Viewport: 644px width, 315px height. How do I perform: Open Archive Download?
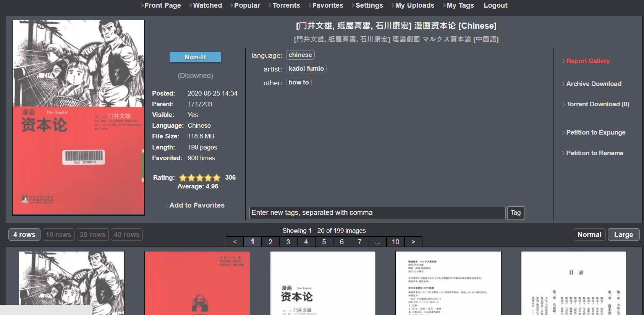[x=594, y=84]
